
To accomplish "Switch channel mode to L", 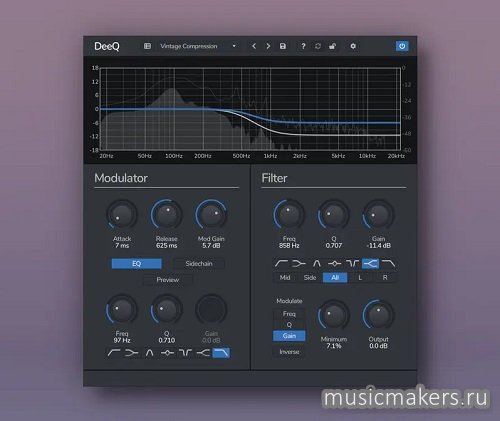I will tap(360, 277).
